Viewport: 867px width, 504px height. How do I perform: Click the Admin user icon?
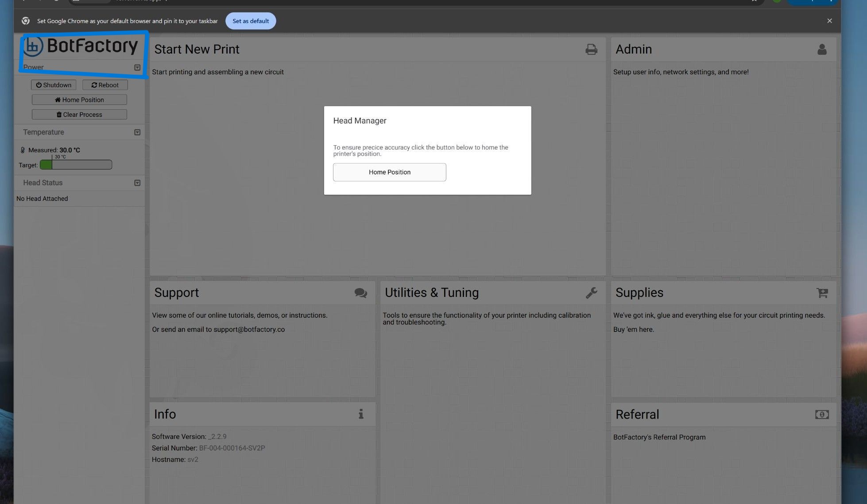pos(822,49)
